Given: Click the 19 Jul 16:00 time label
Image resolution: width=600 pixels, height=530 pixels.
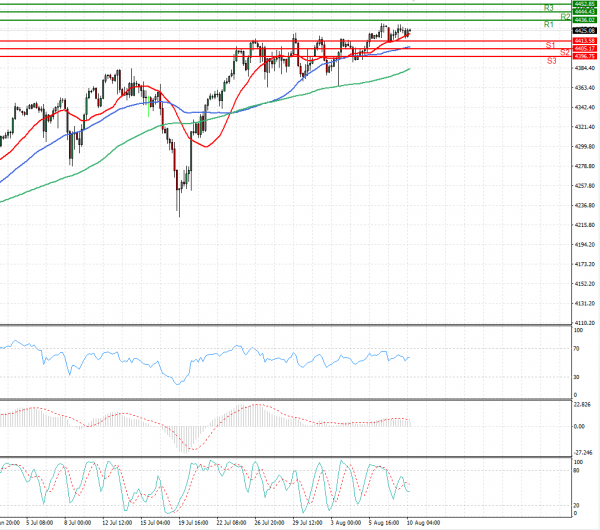Looking at the screenshot, I should (x=193, y=523).
